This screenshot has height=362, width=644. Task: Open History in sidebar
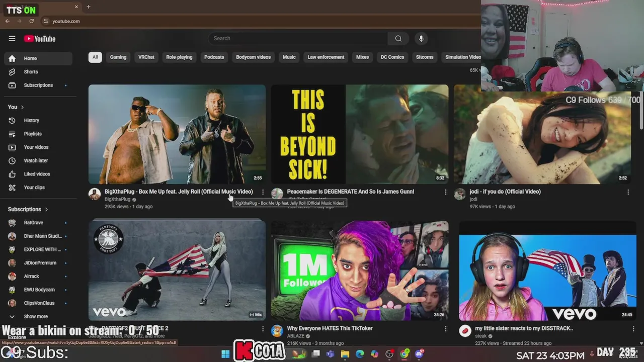[x=38, y=121]
